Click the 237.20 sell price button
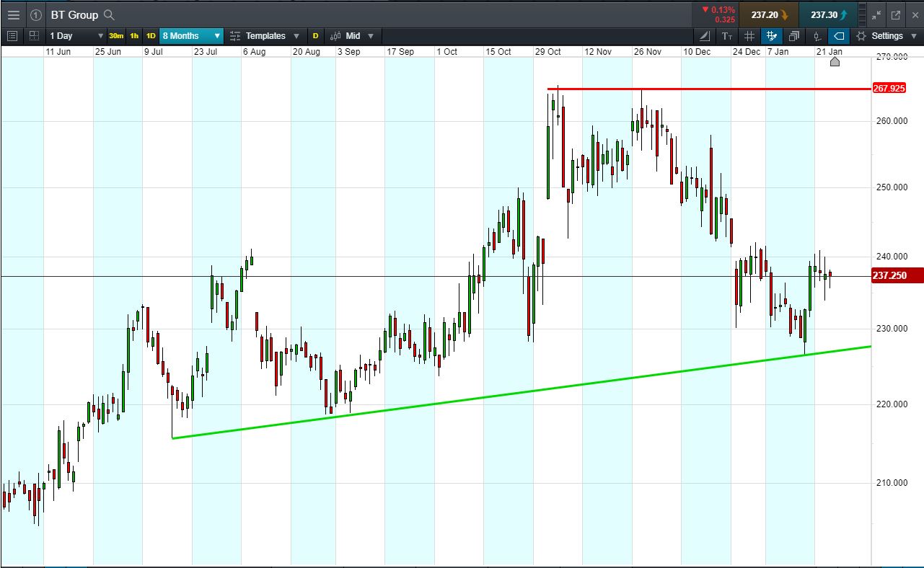Screen dimensions: 924x568 click(x=769, y=14)
